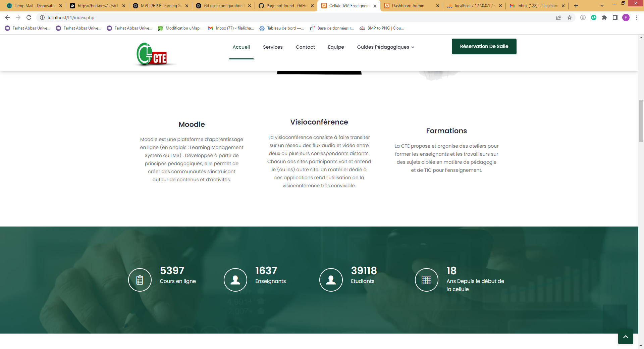Close the Dashboard Admin tab

click(x=438, y=6)
